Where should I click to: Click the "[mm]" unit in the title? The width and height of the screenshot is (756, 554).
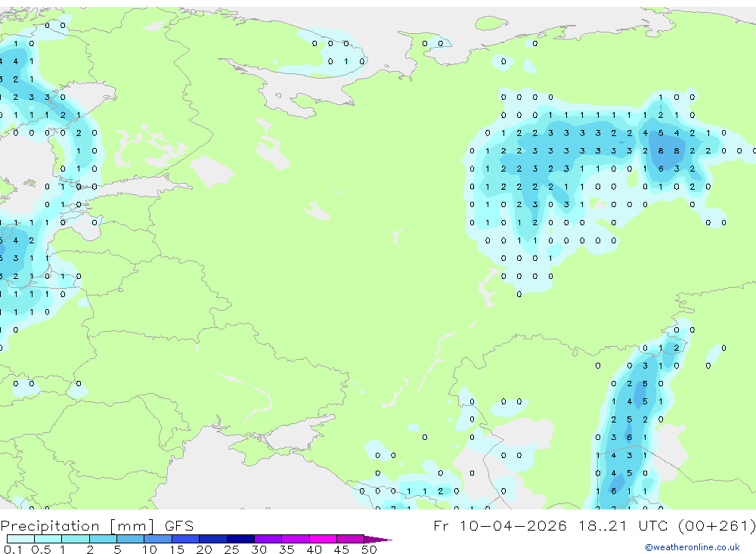pos(132,526)
